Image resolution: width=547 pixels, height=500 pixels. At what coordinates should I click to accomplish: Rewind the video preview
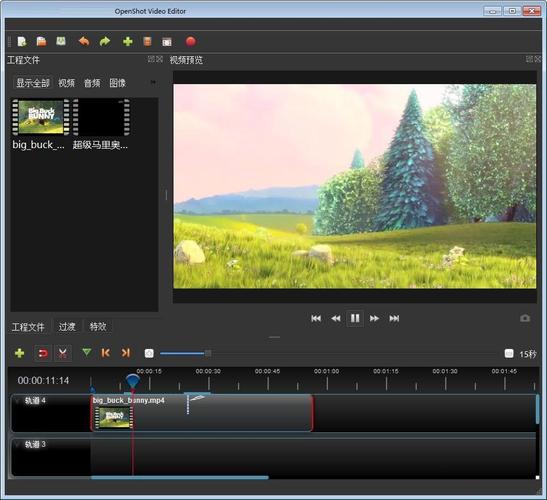tap(336, 318)
